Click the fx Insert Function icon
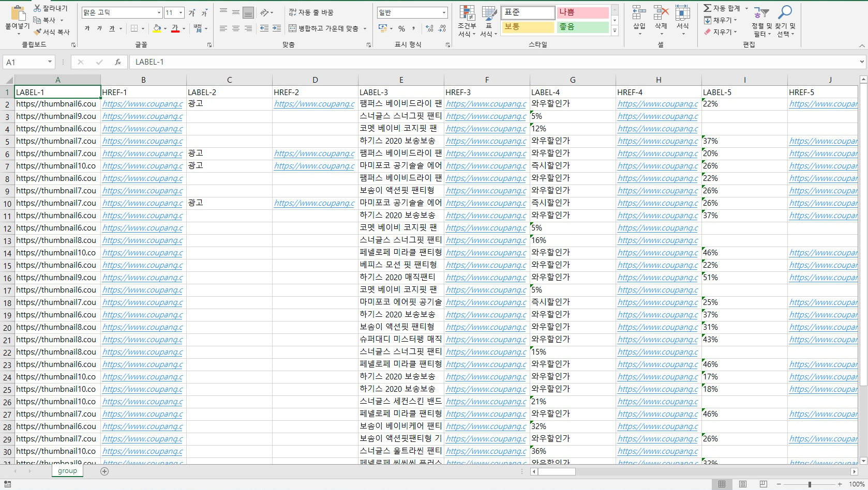 tap(118, 62)
